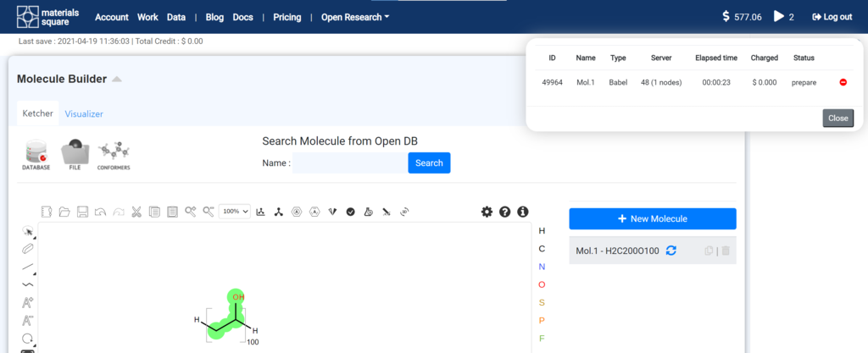Expand the Open Research menu
Viewport: 868px width, 353px height.
(355, 17)
